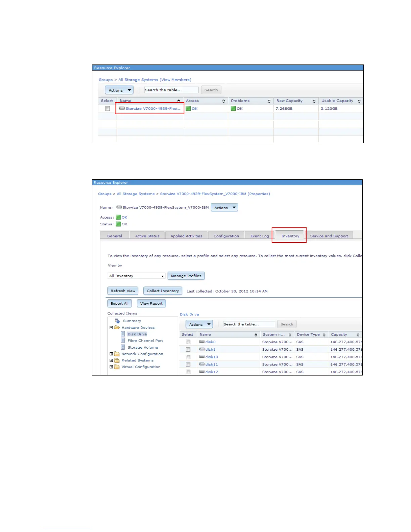This screenshot has width=411, height=532.
Task: Tick the disk12 checkbox
Action: click(x=188, y=372)
